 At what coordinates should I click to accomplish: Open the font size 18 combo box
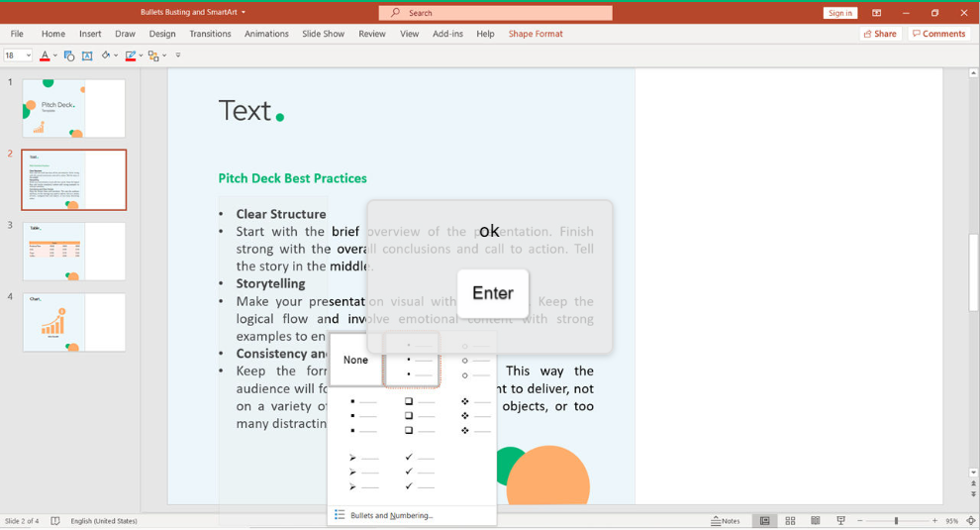tap(18, 55)
